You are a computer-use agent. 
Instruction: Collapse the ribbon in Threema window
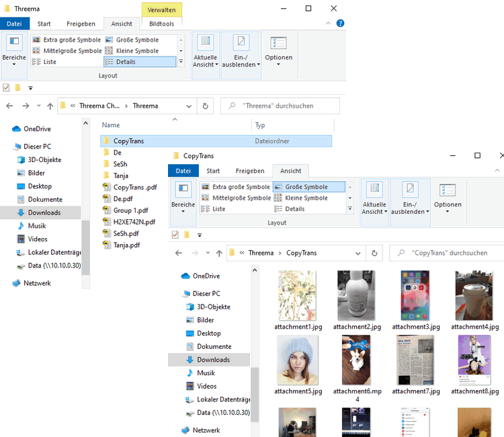(x=328, y=23)
